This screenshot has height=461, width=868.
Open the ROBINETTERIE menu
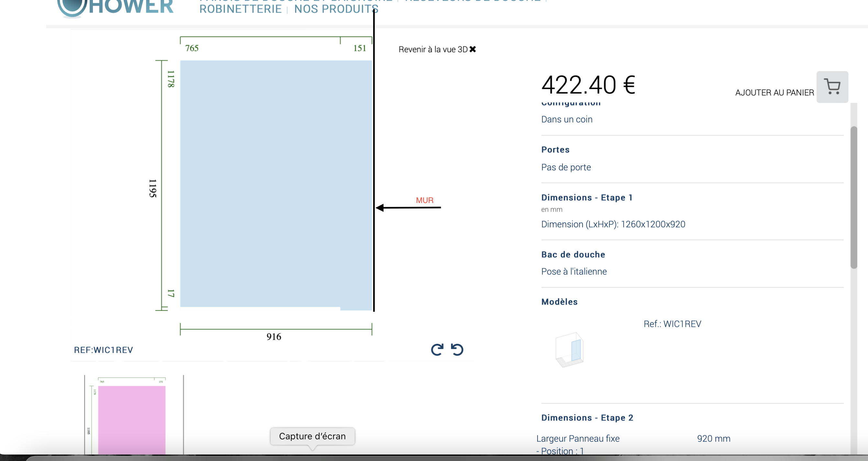click(x=240, y=9)
